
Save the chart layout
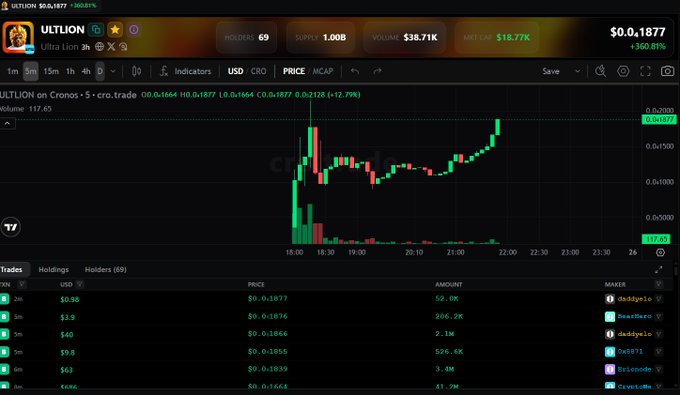pyautogui.click(x=551, y=71)
